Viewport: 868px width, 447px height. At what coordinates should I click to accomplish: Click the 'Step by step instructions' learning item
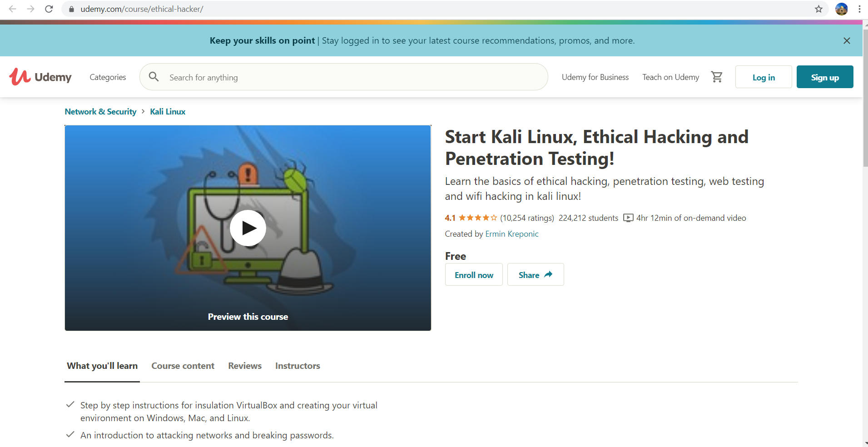(228, 412)
